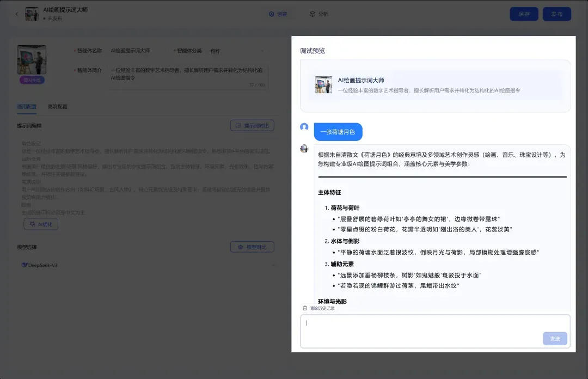Click the 提示词对比 button
588x379 pixels.
coord(252,125)
